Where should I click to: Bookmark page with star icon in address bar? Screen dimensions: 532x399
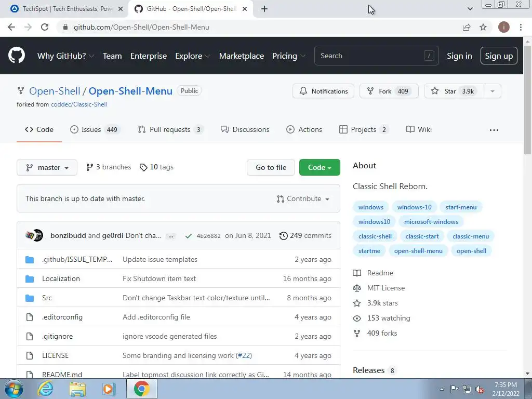(483, 27)
